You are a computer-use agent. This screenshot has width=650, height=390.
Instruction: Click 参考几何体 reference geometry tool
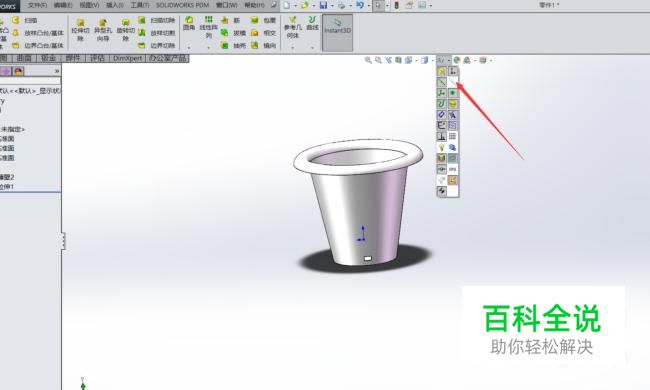pyautogui.click(x=293, y=27)
